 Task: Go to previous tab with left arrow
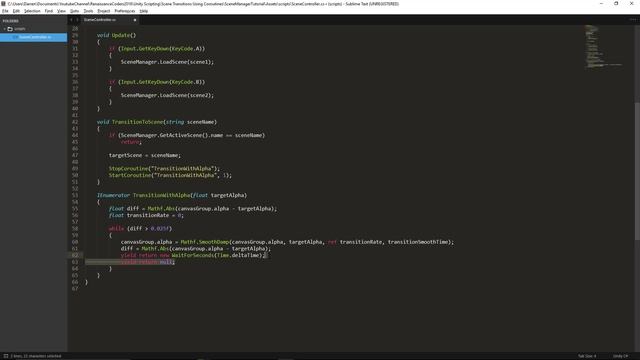71,20
